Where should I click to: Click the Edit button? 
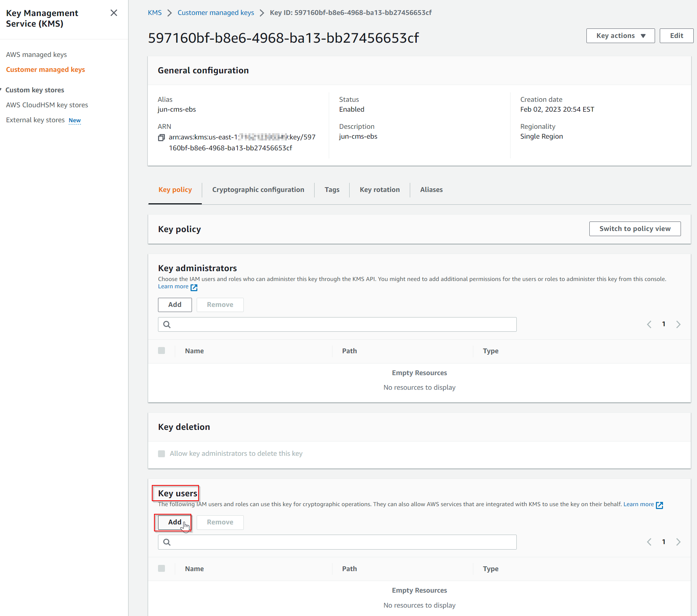click(676, 35)
